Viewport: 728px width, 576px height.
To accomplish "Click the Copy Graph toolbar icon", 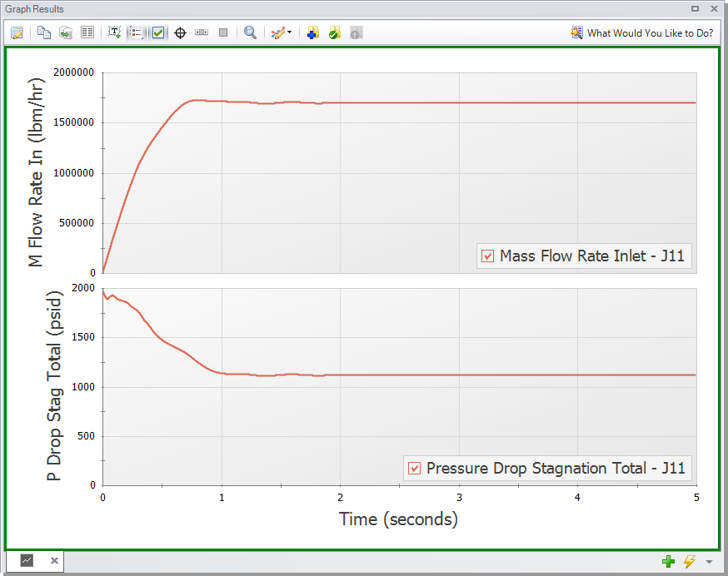I will tap(42, 32).
